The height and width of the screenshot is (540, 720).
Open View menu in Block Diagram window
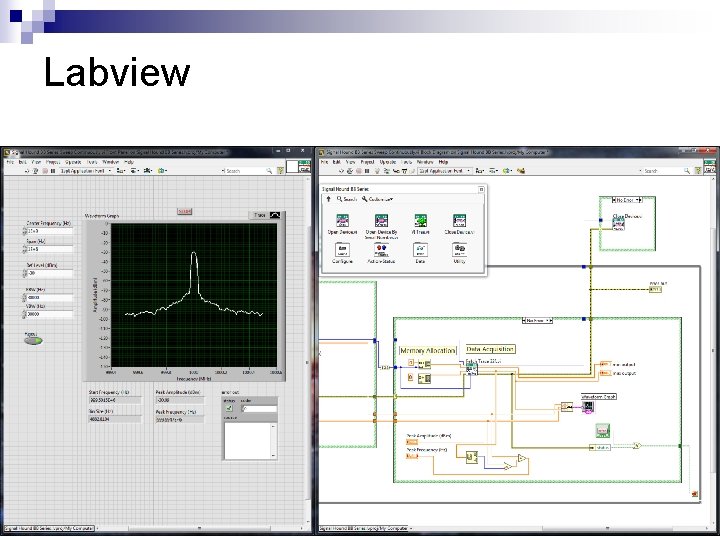(x=350, y=162)
